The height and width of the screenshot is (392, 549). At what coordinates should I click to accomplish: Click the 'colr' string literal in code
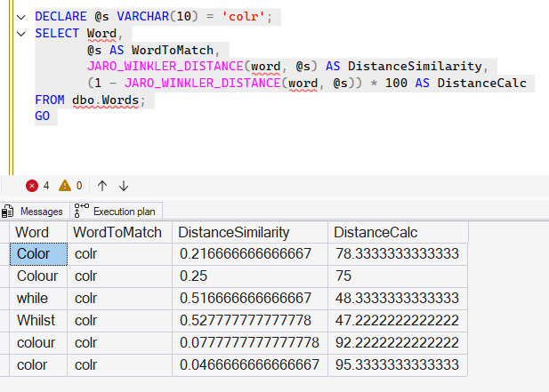[x=243, y=16]
